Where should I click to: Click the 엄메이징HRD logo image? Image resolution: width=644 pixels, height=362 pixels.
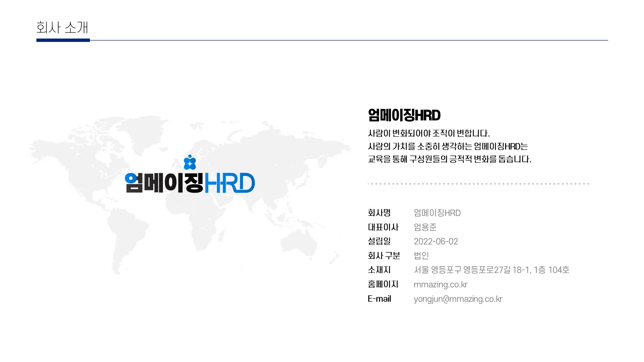point(190,174)
